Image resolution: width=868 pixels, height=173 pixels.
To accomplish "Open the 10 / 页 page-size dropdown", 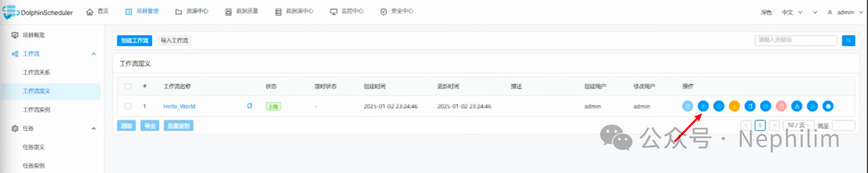I will pos(799,125).
